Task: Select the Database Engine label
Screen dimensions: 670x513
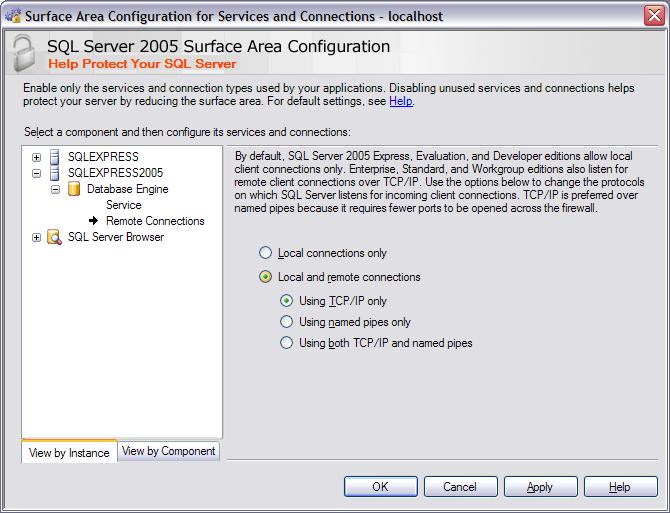Action: point(127,189)
